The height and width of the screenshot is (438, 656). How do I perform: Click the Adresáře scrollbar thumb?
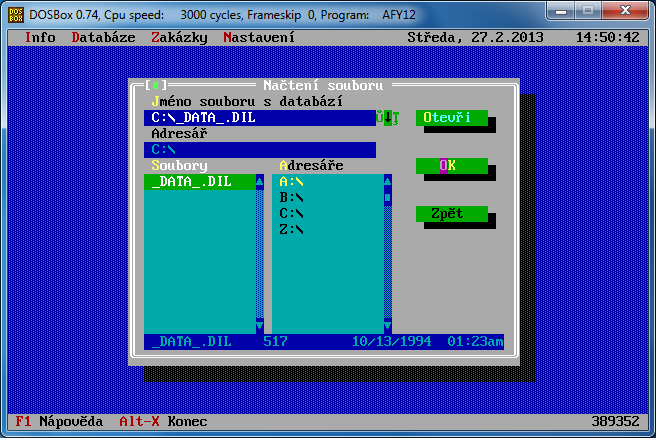pyautogui.click(x=388, y=198)
